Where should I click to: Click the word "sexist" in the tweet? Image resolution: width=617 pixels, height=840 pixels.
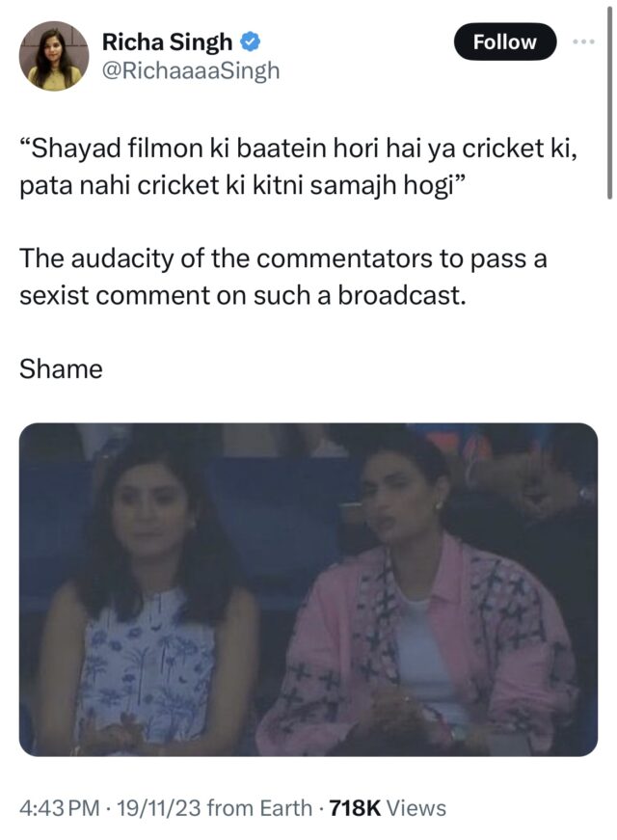(54, 295)
